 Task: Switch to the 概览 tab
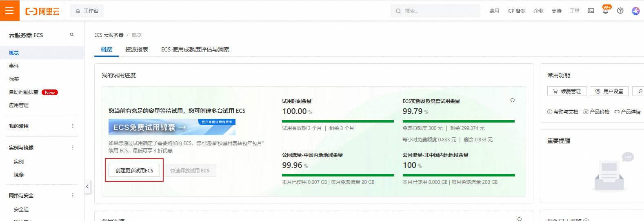click(x=107, y=49)
